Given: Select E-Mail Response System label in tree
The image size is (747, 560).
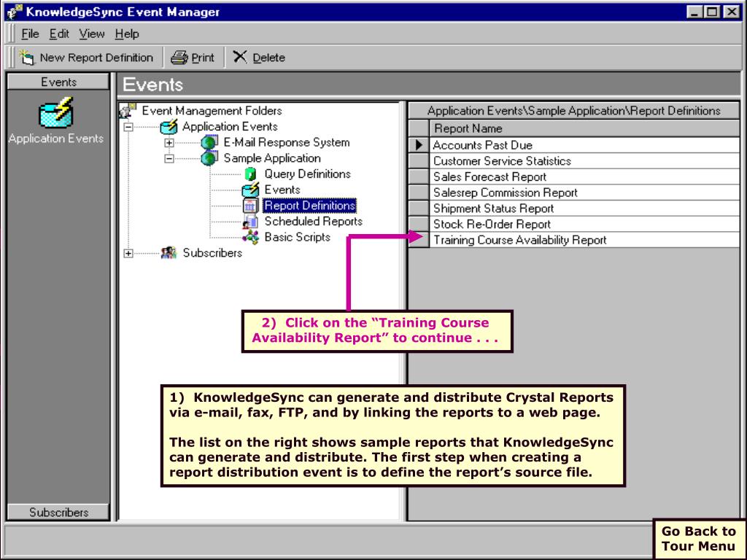Looking at the screenshot, I should (287, 142).
